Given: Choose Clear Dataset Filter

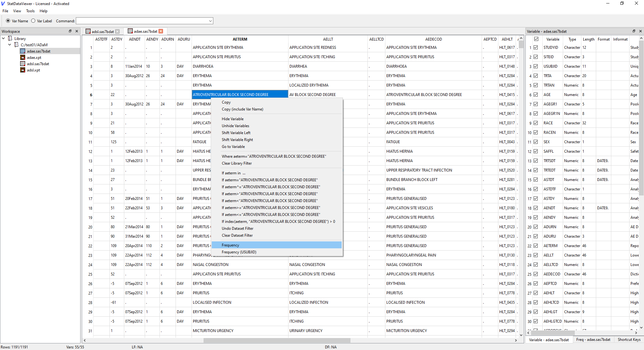Looking at the screenshot, I should [x=277, y=235].
